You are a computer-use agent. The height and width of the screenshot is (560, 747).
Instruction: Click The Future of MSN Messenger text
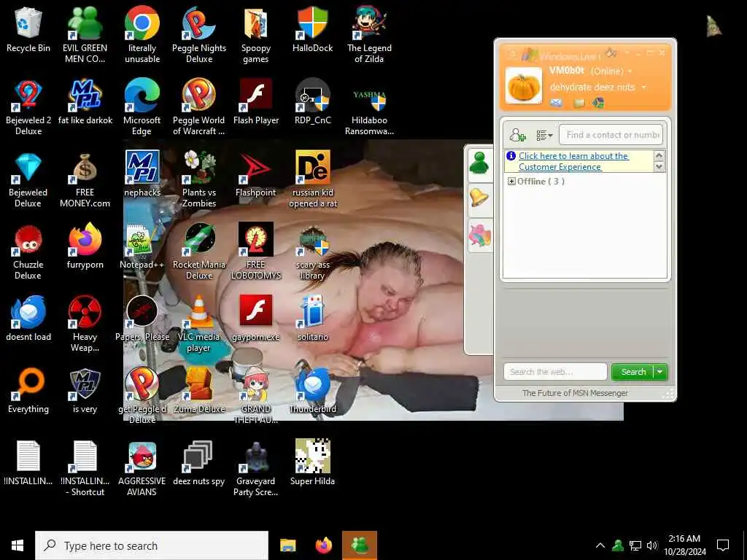tap(575, 393)
